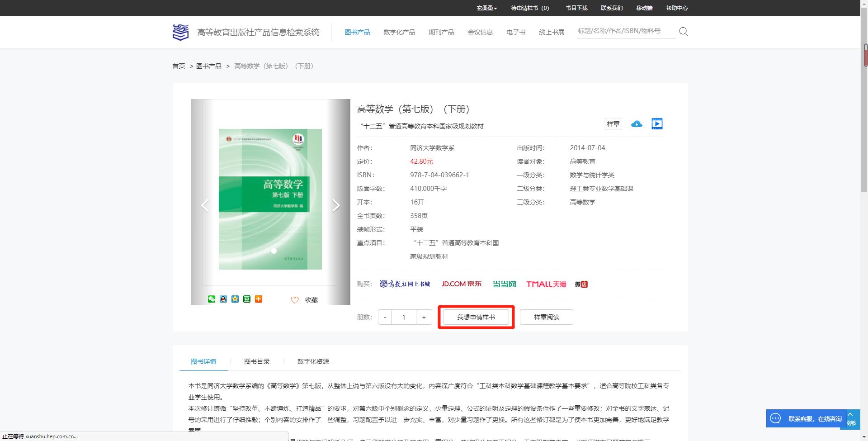Play the book's video preview icon
The width and height of the screenshot is (868, 441).
coord(656,123)
